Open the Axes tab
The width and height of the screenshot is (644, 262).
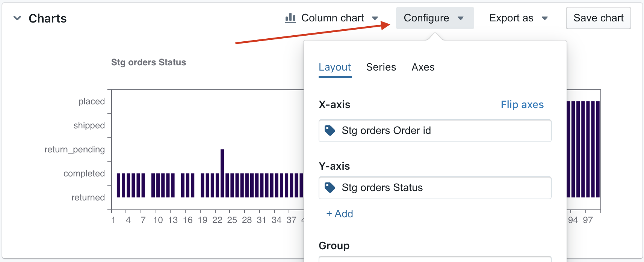click(x=423, y=67)
